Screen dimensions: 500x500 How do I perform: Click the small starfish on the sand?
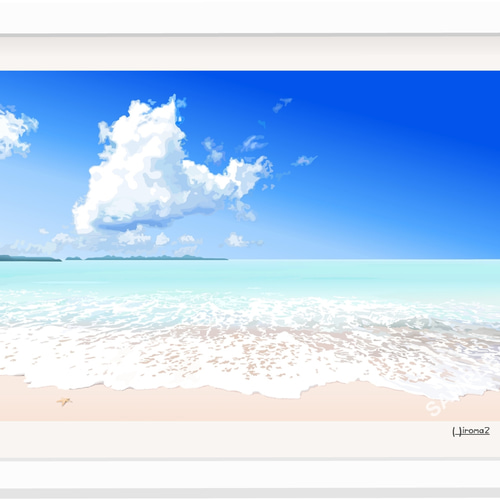pyautogui.click(x=64, y=402)
